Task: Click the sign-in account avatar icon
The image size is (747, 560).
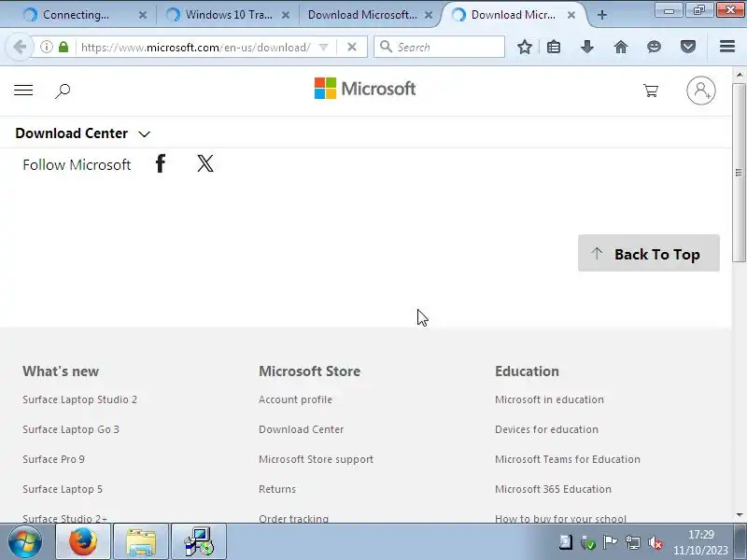Action: [701, 90]
